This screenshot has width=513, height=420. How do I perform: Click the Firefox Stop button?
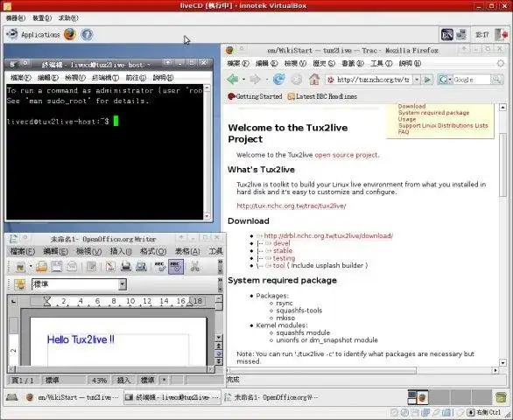tap(297, 80)
